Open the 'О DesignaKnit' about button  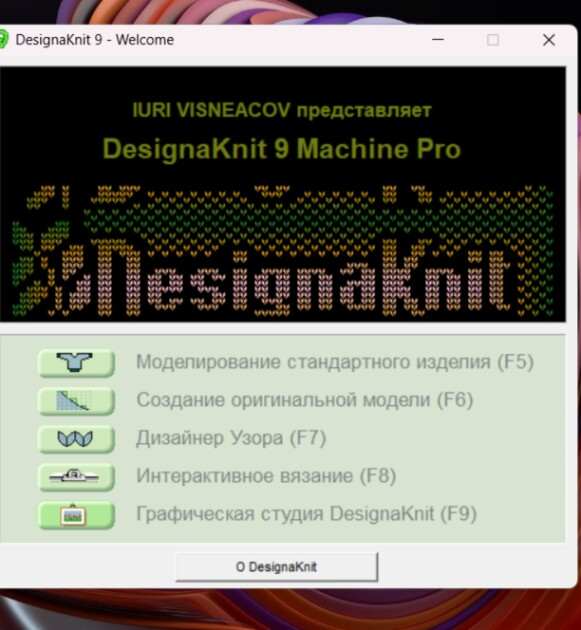[276, 567]
